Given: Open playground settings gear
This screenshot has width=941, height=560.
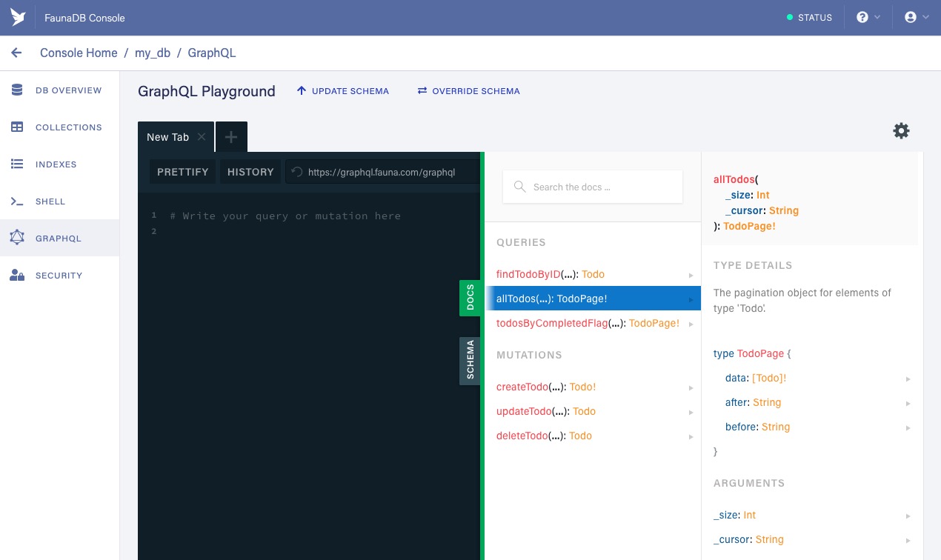Looking at the screenshot, I should 901,131.
